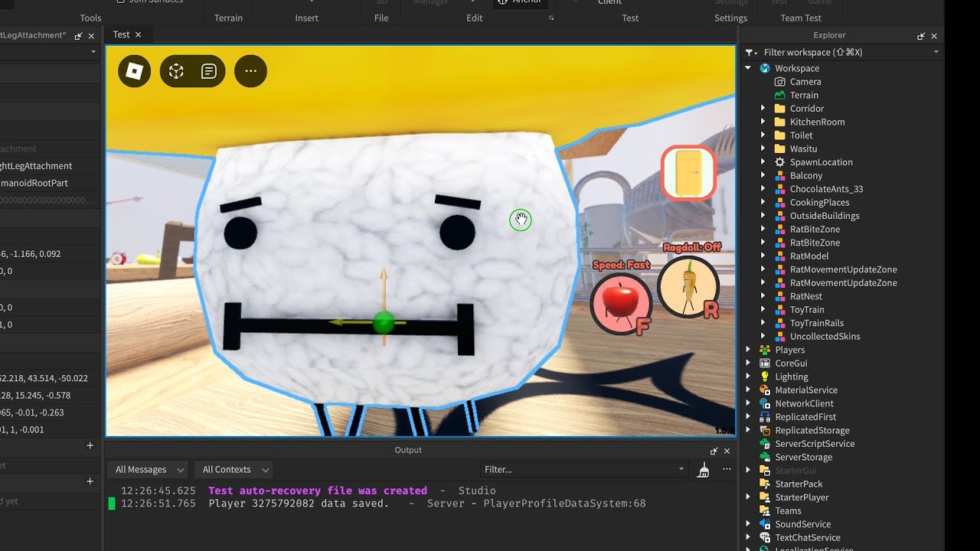Select the SpawnLocation gear icon

(779, 162)
